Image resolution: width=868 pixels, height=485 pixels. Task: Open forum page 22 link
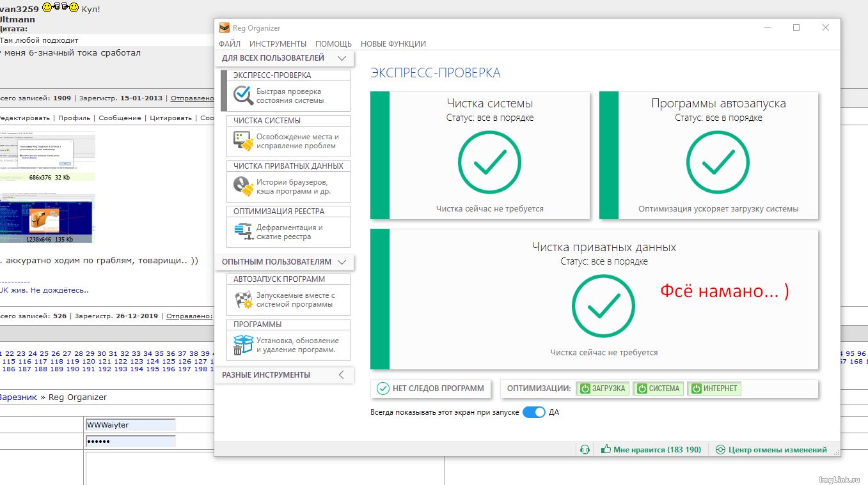(x=10, y=353)
